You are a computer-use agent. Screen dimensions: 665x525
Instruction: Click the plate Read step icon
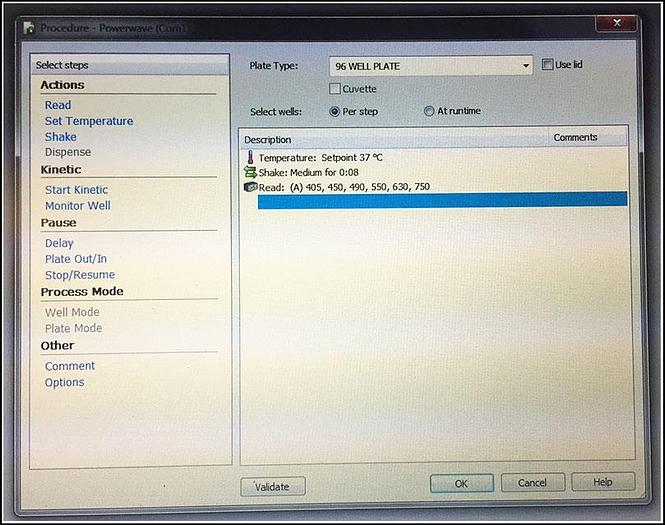click(x=251, y=187)
